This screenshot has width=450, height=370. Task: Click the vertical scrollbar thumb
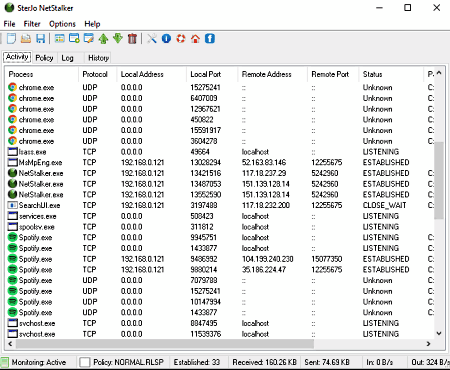[439, 180]
